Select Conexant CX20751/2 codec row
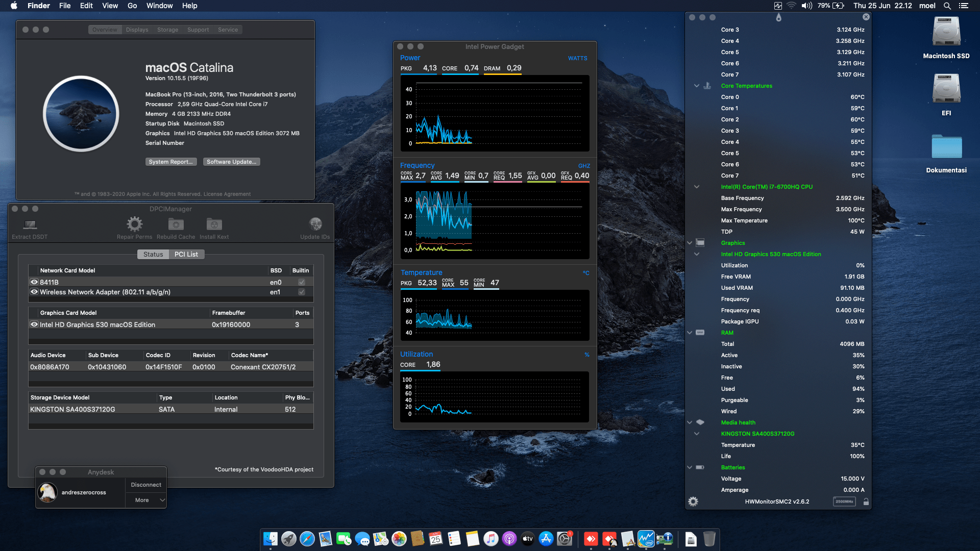Image resolution: width=980 pixels, height=551 pixels. [x=171, y=367]
